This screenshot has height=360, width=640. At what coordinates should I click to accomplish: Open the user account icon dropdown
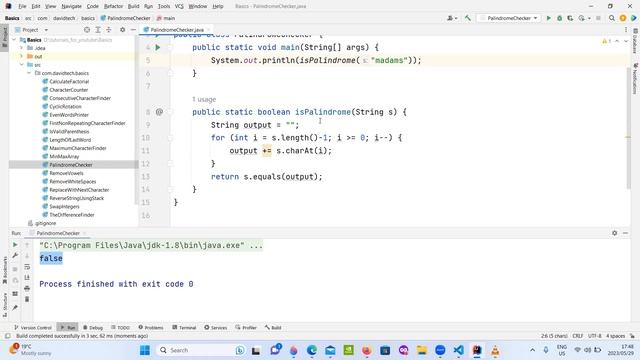click(451, 18)
